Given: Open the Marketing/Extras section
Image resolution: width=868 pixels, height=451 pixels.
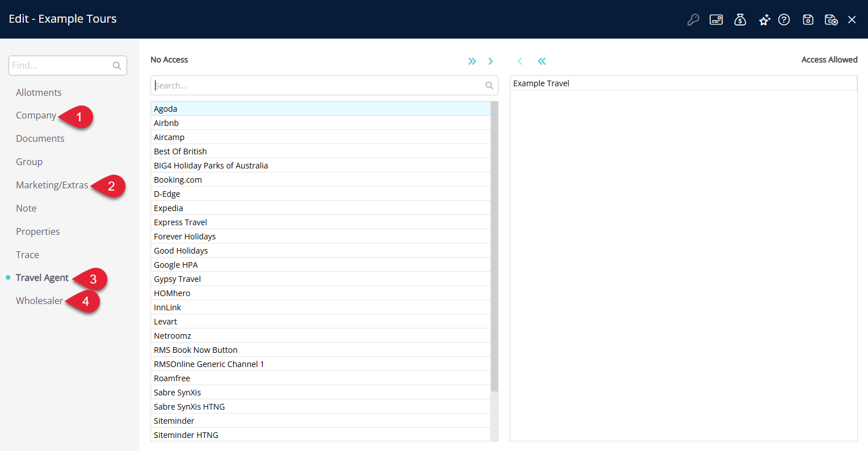Looking at the screenshot, I should [52, 185].
